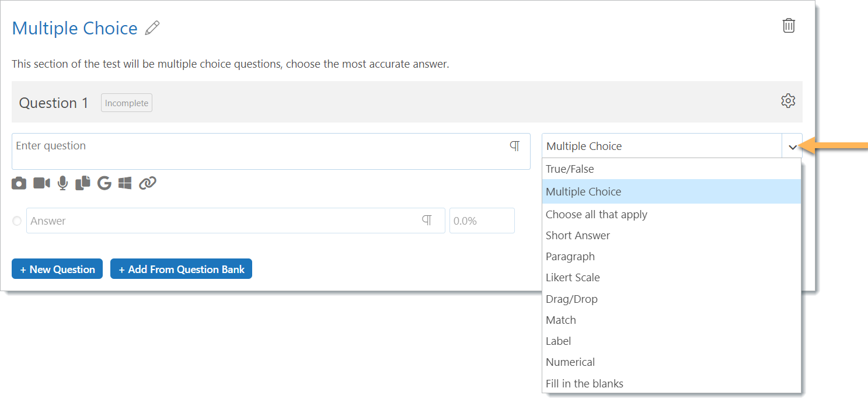Screen dimensions: 868x402
Task: Open Question 1 settings gear
Action: click(x=788, y=101)
